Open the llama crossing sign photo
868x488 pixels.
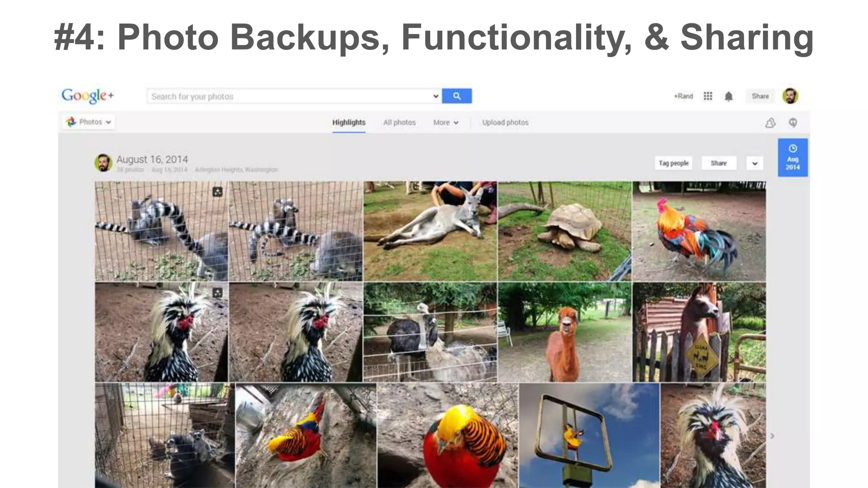[x=699, y=332]
